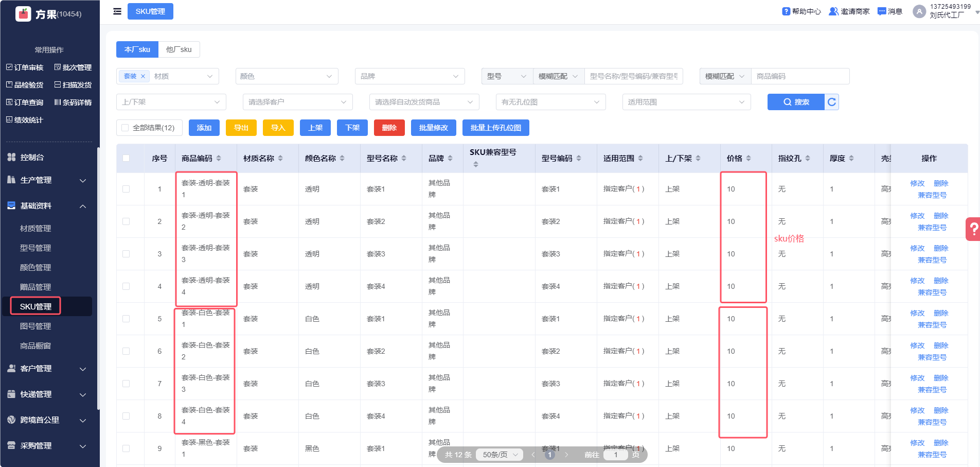The height and width of the screenshot is (467, 980).
Task: Open the 颜色 color dropdown
Action: pos(287,76)
